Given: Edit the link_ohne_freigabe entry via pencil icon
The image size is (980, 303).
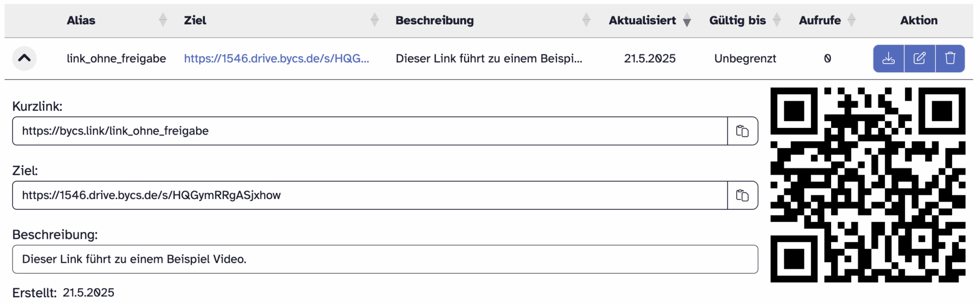Looking at the screenshot, I should tap(919, 58).
